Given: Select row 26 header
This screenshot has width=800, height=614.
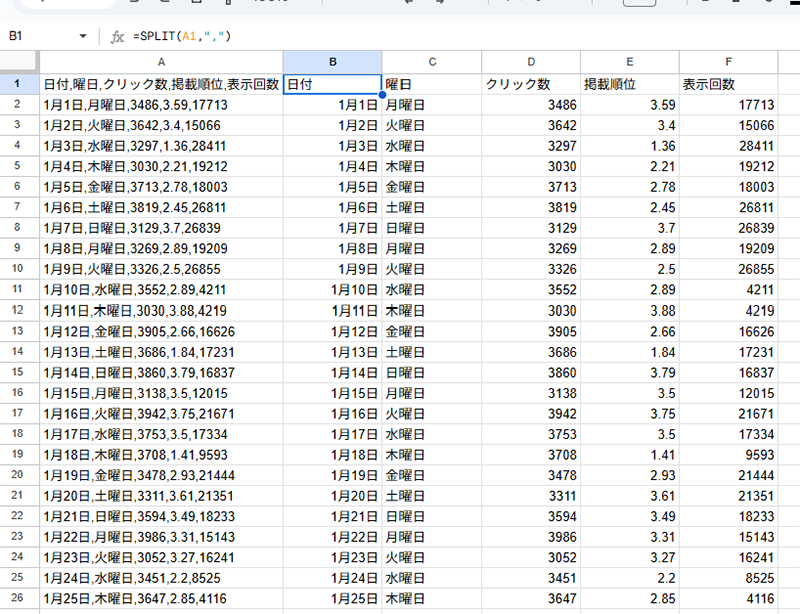Looking at the screenshot, I should (x=19, y=598).
